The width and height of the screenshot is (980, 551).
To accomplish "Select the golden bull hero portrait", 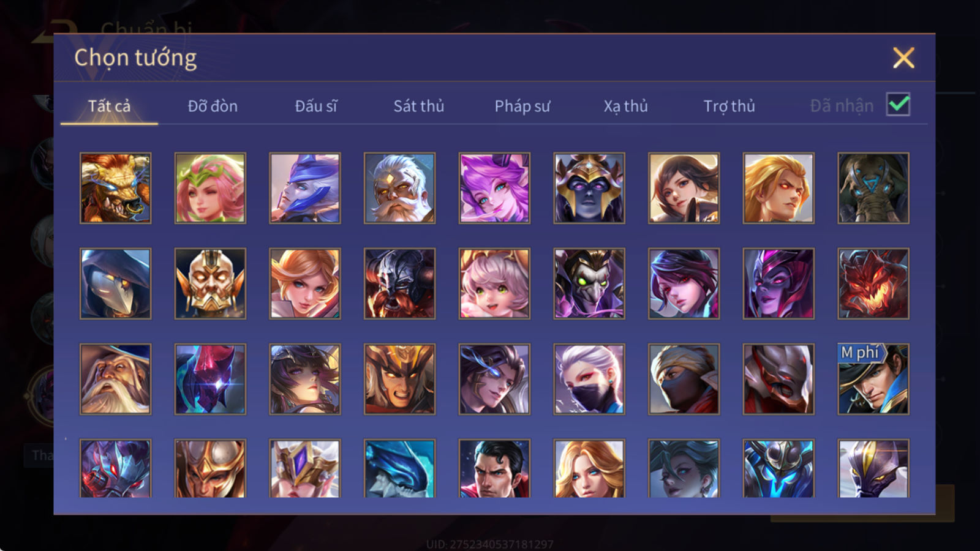I will pos(116,188).
